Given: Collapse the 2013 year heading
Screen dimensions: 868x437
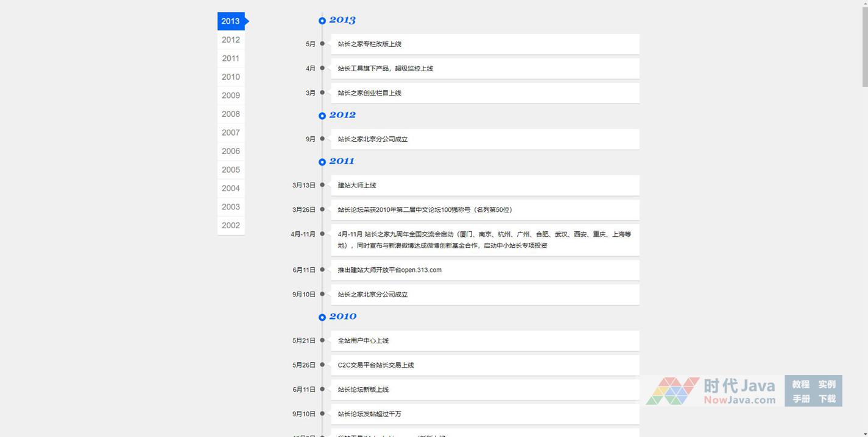Looking at the screenshot, I should pos(342,20).
